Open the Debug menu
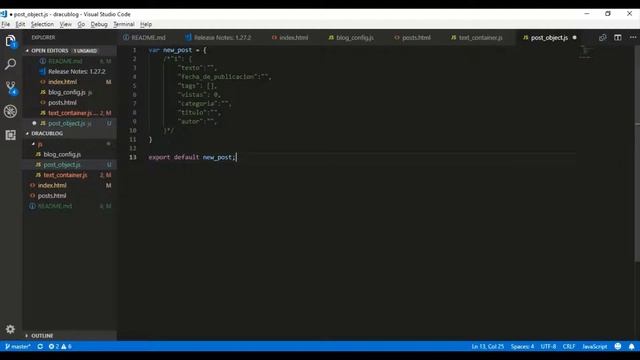 click(x=99, y=24)
